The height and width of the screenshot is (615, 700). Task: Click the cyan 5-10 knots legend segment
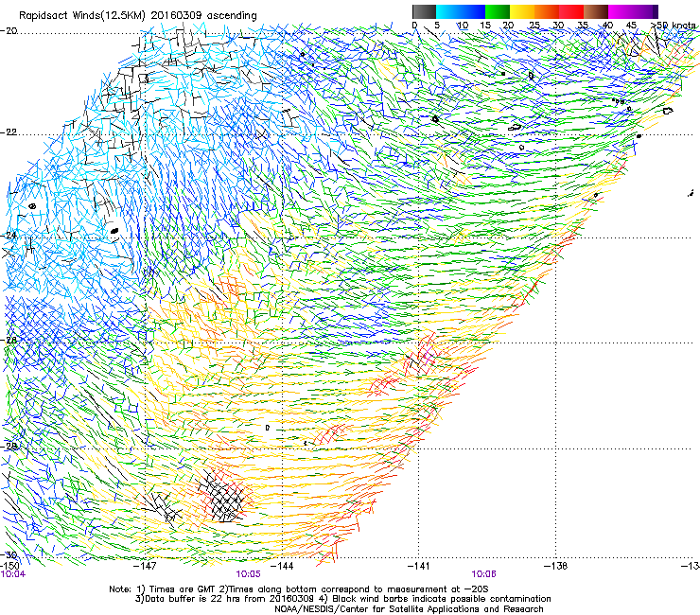(448, 11)
